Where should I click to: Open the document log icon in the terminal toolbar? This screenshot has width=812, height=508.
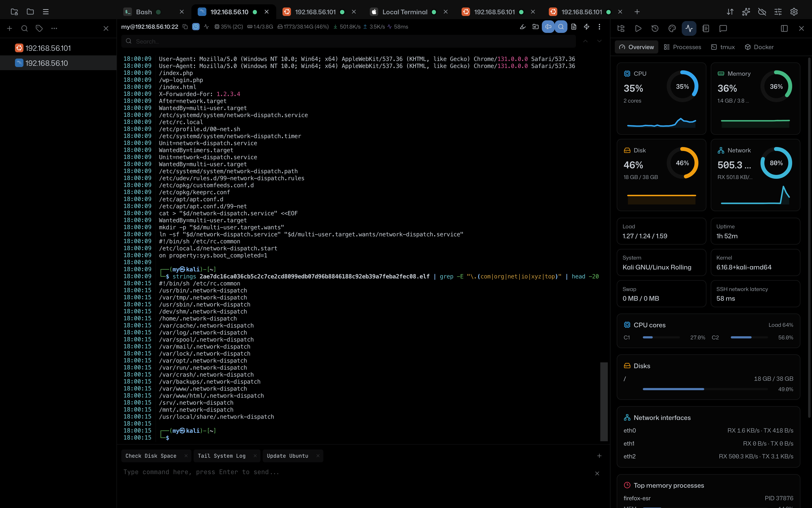click(x=574, y=27)
